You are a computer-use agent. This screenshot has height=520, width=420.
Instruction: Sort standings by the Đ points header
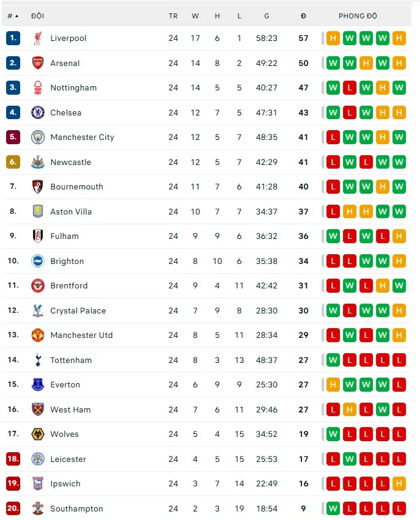pos(303,16)
